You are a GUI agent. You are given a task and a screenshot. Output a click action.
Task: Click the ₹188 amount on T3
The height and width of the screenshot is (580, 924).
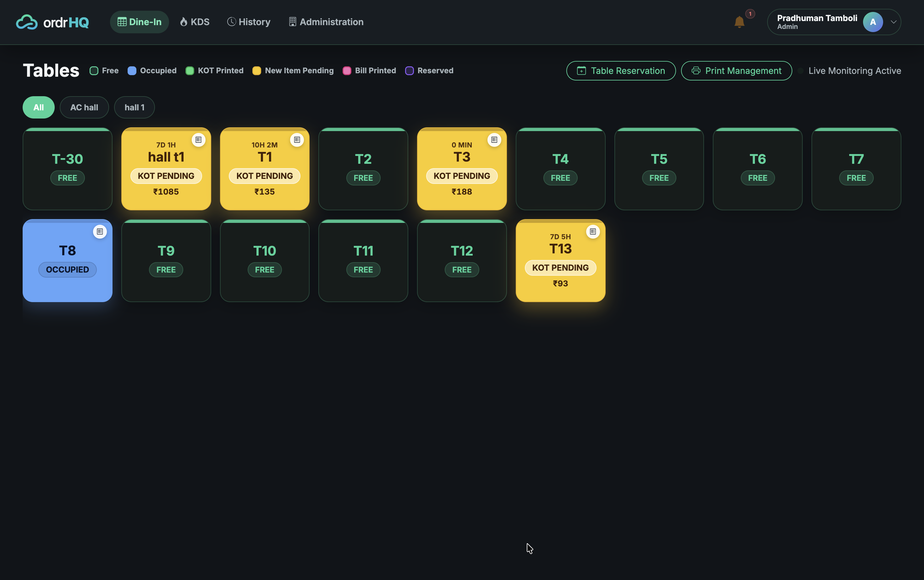point(462,192)
